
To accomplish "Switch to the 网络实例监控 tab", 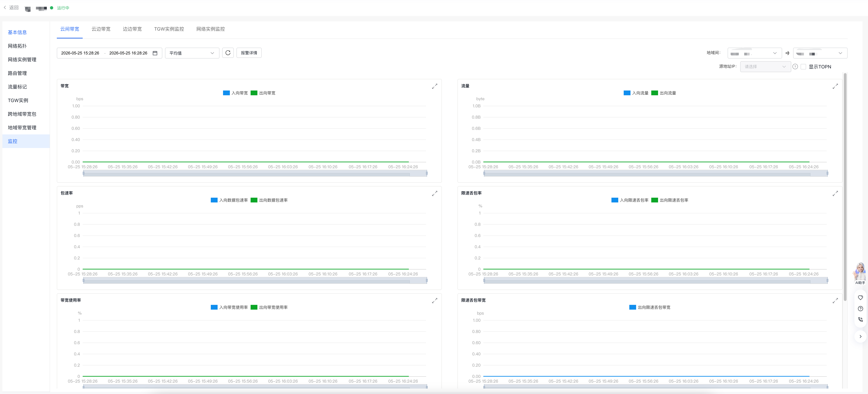I will click(211, 29).
